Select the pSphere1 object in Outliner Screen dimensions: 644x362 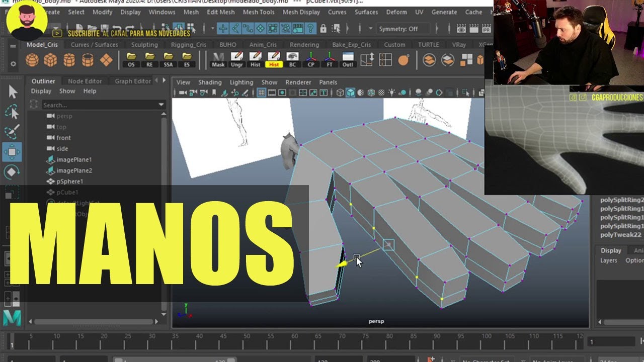pyautogui.click(x=69, y=182)
